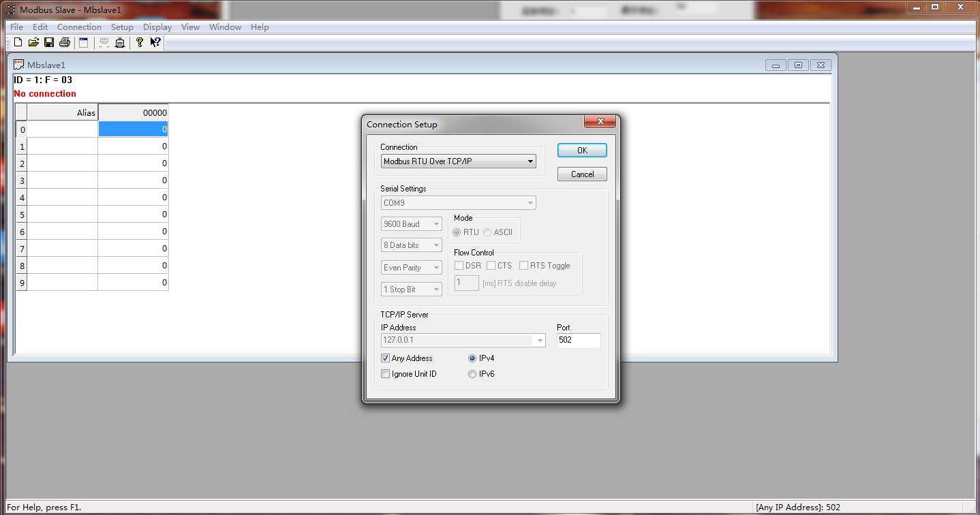Uncheck the Any Address checkbox

point(386,358)
